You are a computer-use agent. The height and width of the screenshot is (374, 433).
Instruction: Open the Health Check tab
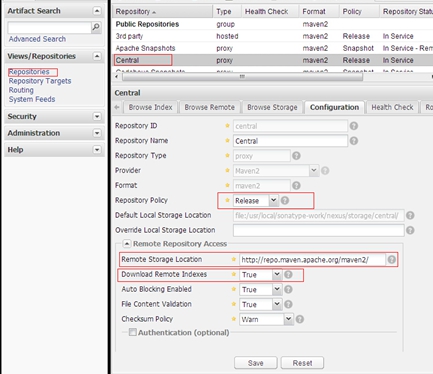392,107
